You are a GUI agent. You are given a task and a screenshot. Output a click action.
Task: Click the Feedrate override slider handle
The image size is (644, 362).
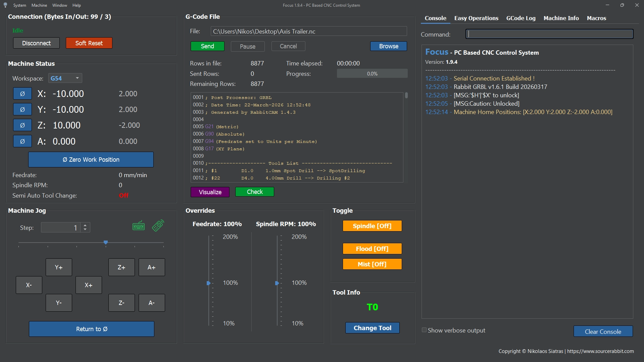[x=208, y=283]
